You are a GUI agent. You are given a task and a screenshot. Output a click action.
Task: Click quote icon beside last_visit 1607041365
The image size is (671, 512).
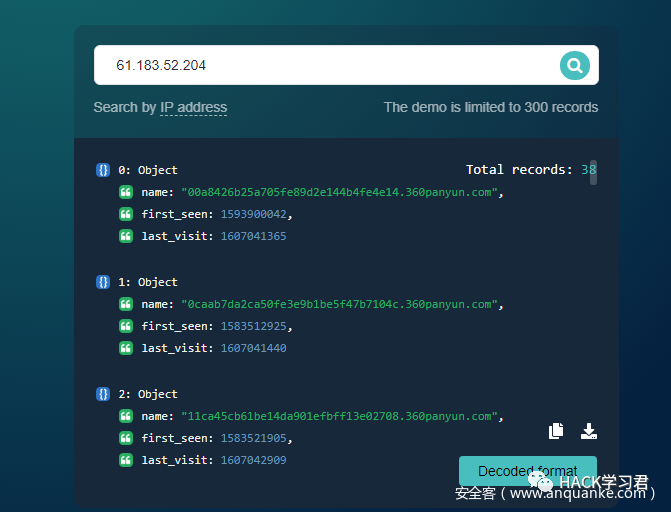[x=126, y=236]
